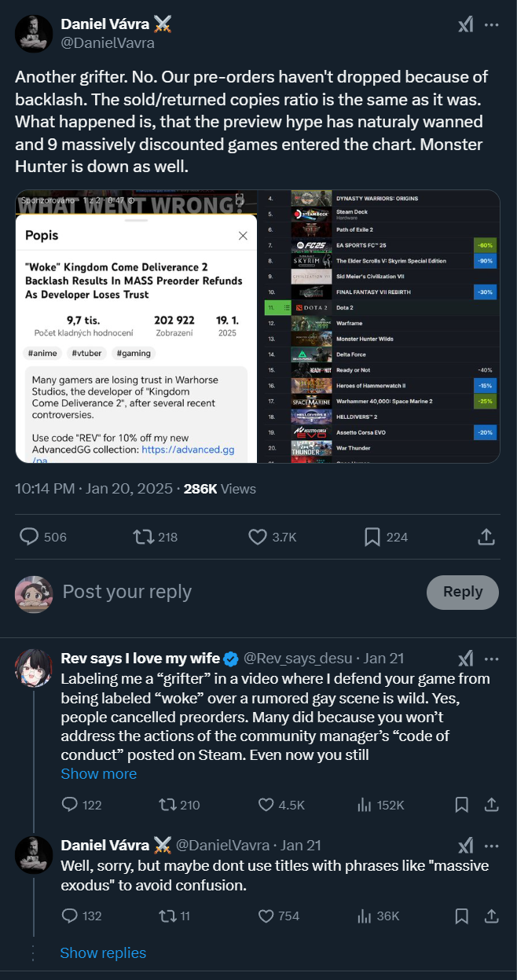The image size is (517, 980).
Task: Like Rev's reply with 4.5K likes
Action: (x=267, y=805)
